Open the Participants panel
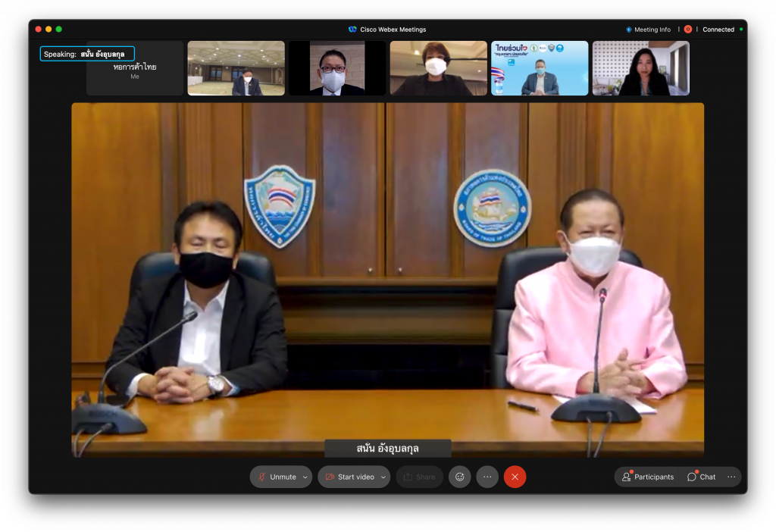 click(x=648, y=477)
